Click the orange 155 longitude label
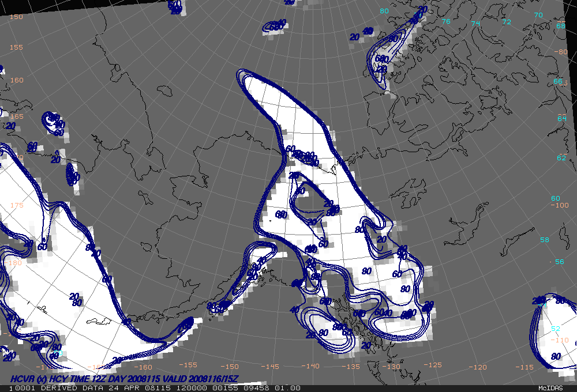The image size is (577, 392). coord(16,47)
